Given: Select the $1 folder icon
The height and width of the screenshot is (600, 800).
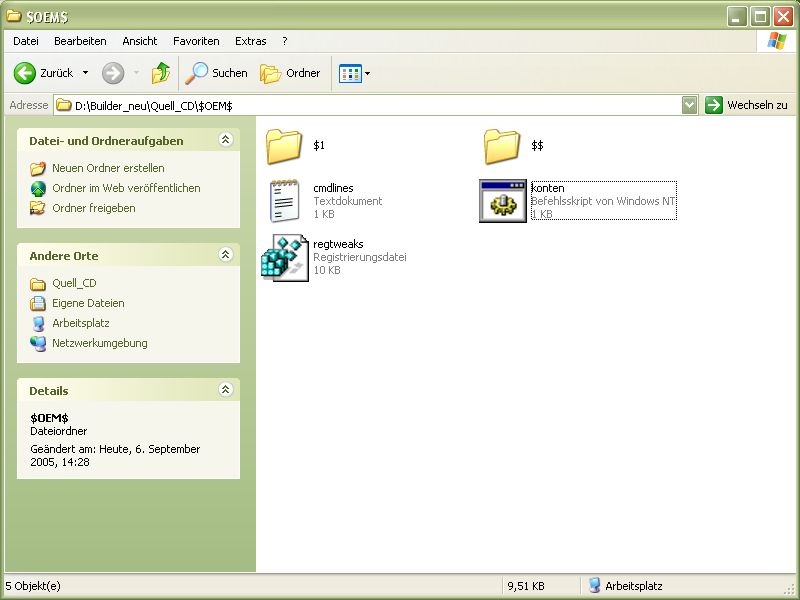Looking at the screenshot, I should coord(284,146).
